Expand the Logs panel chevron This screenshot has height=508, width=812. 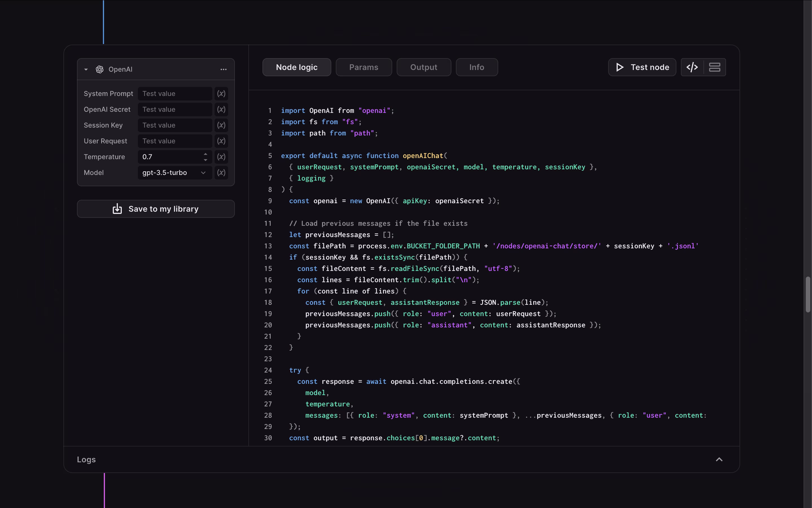click(719, 460)
